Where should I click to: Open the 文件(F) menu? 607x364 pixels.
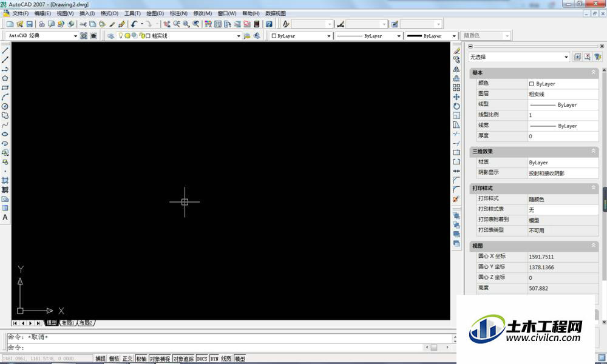point(20,13)
